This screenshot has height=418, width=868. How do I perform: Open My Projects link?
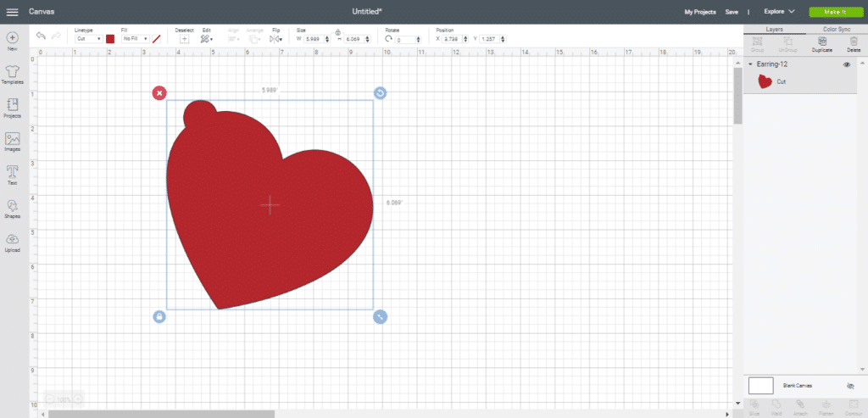tap(699, 12)
